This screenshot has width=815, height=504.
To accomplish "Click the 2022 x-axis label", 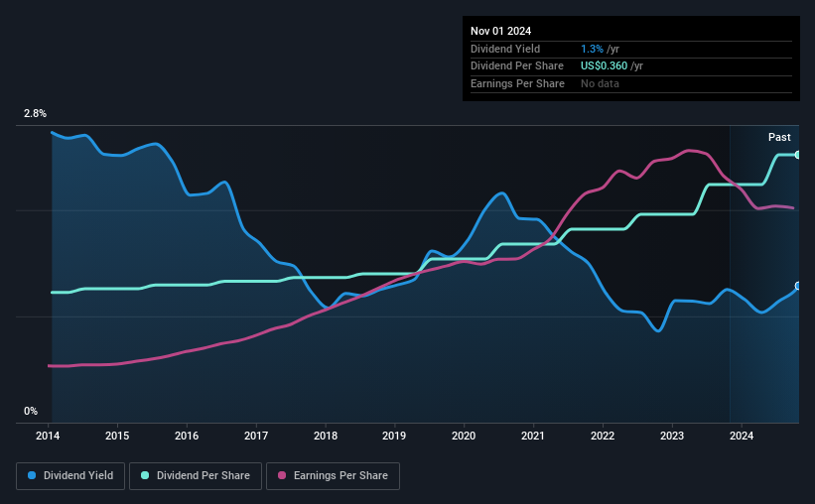I will pos(603,436).
